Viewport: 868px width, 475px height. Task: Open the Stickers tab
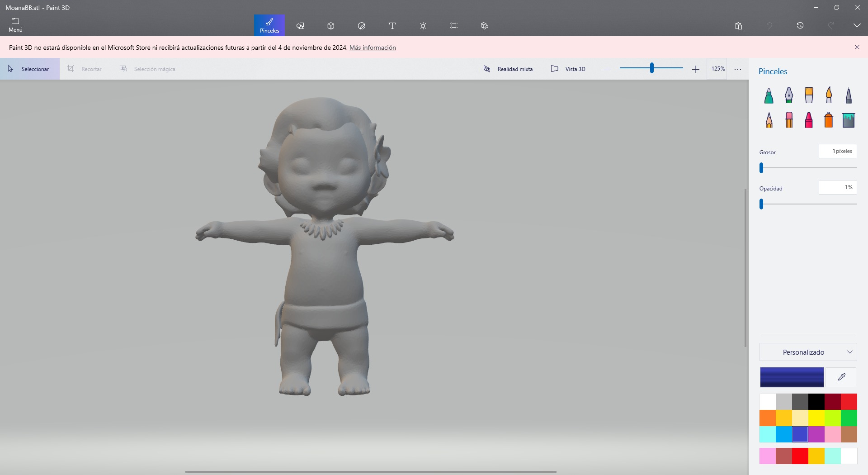tap(362, 26)
